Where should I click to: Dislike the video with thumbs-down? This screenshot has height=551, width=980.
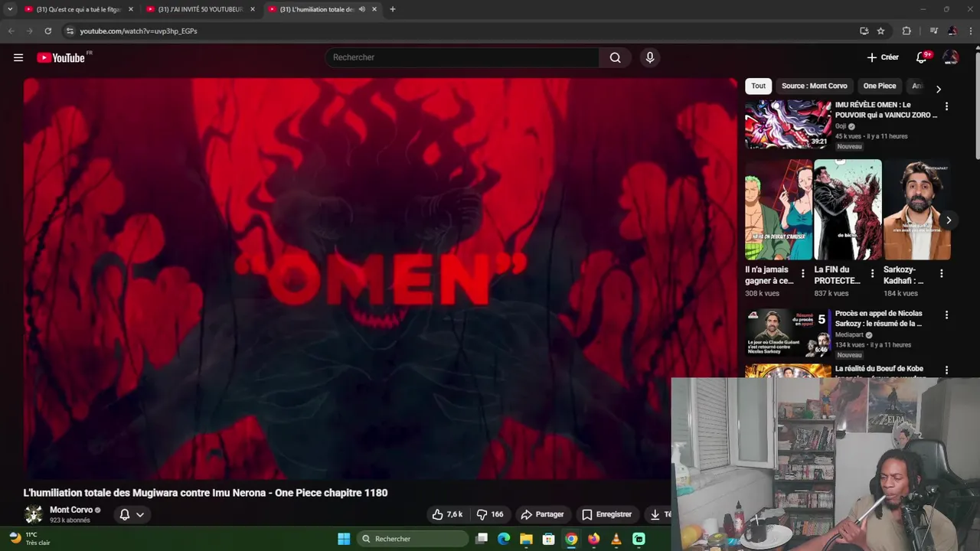(490, 514)
